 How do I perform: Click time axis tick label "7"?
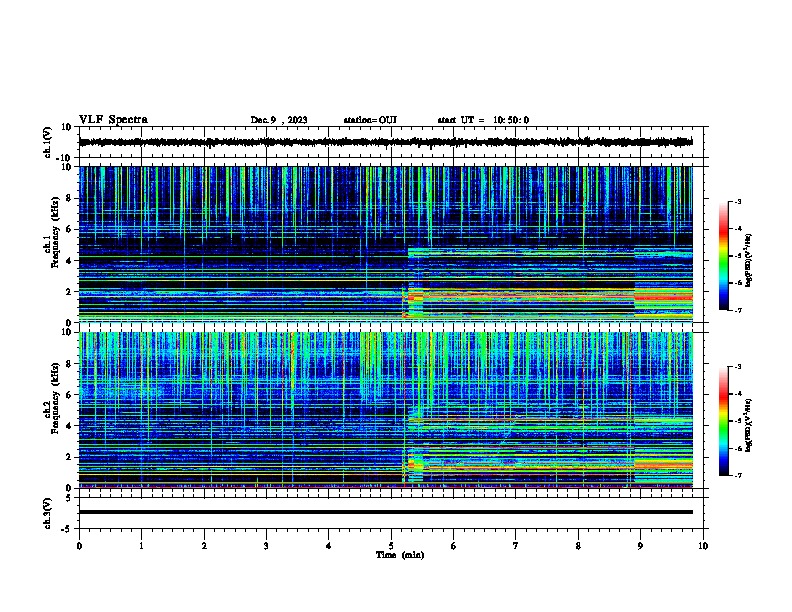tap(516, 546)
